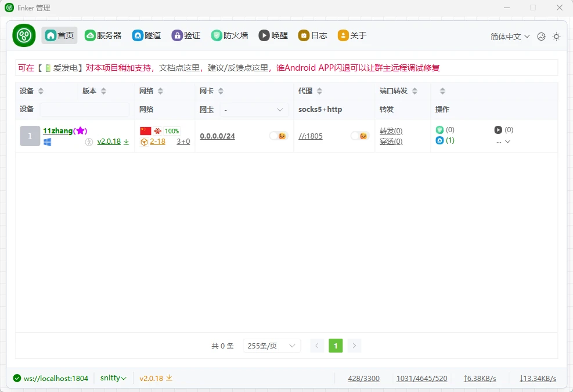Click the purple star badge by 11zhang
The image size is (573, 392).
pyautogui.click(x=80, y=130)
